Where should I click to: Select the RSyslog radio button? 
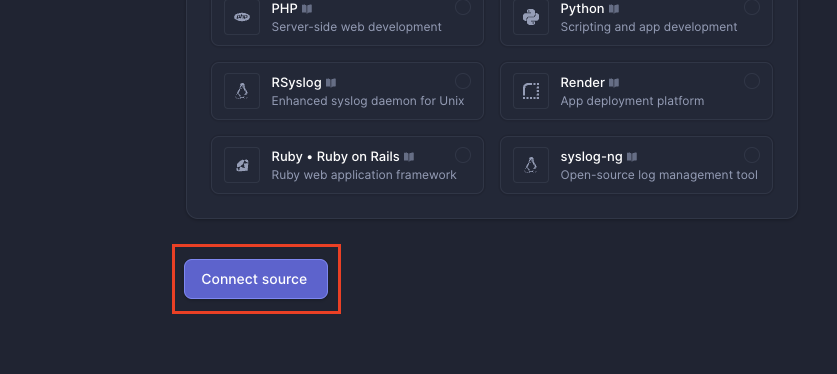pos(463,81)
